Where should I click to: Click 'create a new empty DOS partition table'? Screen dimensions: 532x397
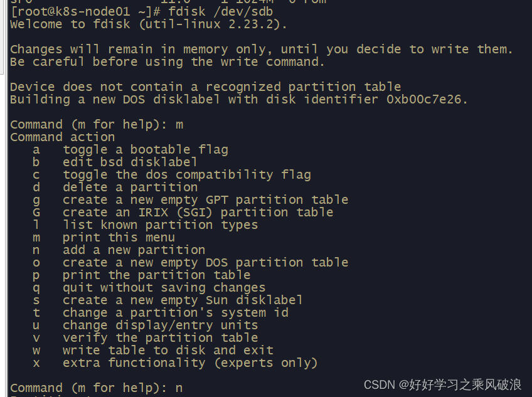click(190, 263)
